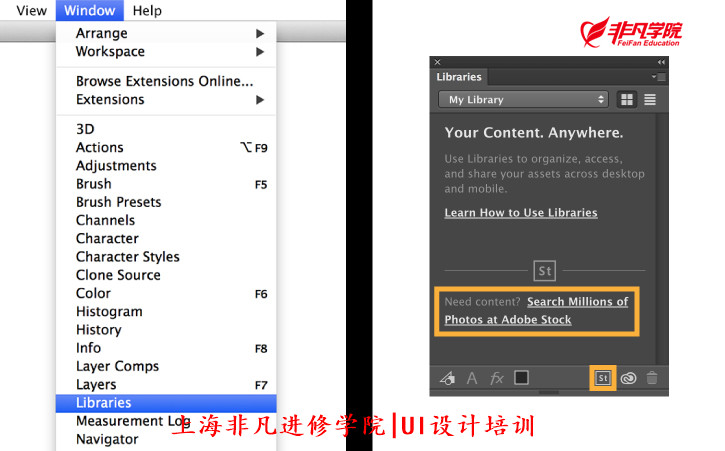Switch Libraries panel to list view
Image resolution: width=725 pixels, height=451 pixels.
point(650,99)
